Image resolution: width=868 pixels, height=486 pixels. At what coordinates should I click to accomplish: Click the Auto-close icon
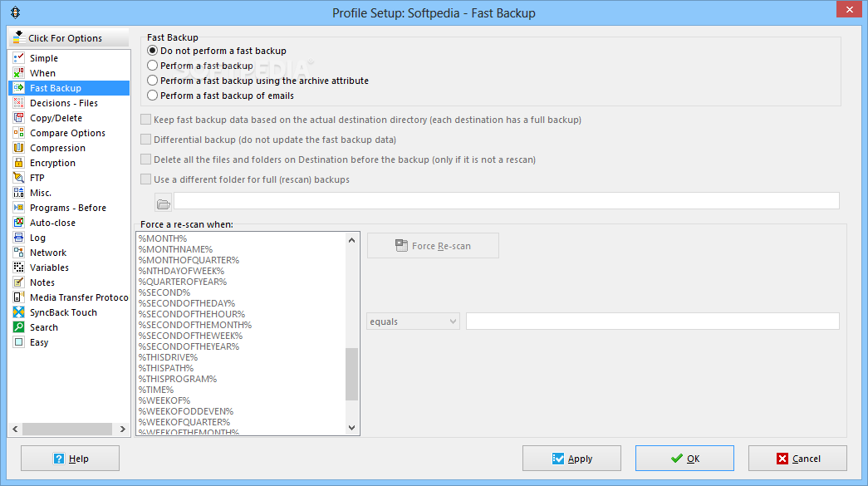(x=19, y=222)
